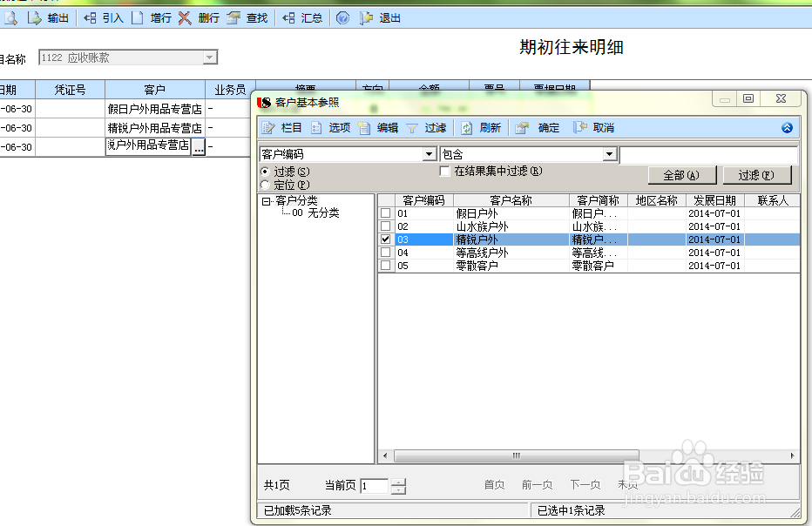Add a row with 增行
The image size is (812, 526).
[x=152, y=18]
